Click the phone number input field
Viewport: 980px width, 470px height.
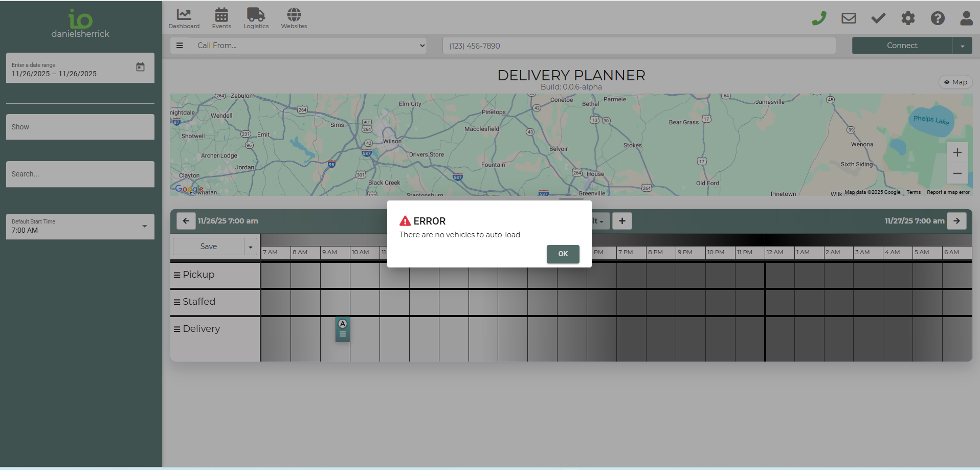click(639, 46)
